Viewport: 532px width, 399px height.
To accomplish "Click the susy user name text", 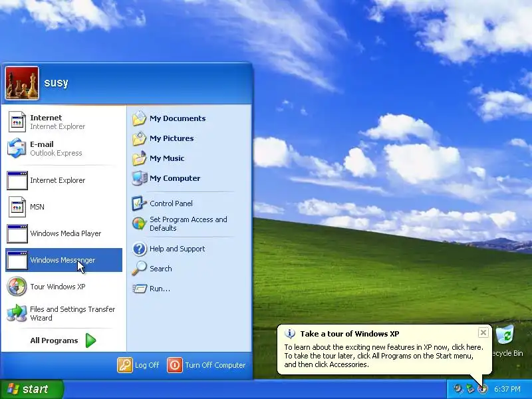I will (56, 82).
